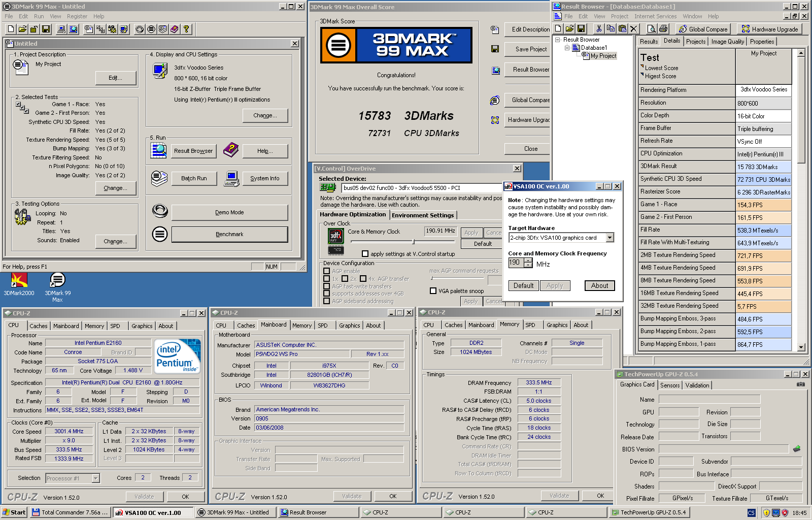Open Caches tab in the leftmost CPU-Z window
This screenshot has height=520, width=812.
(39, 326)
